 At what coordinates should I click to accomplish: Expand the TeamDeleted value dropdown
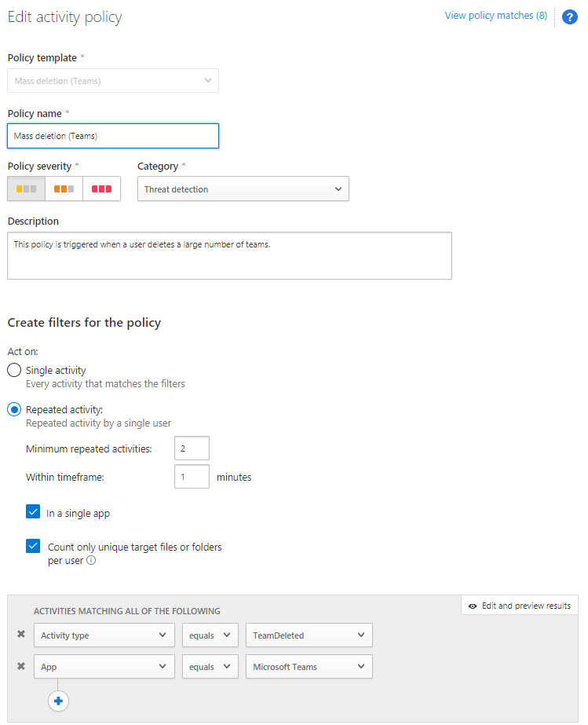click(309, 635)
